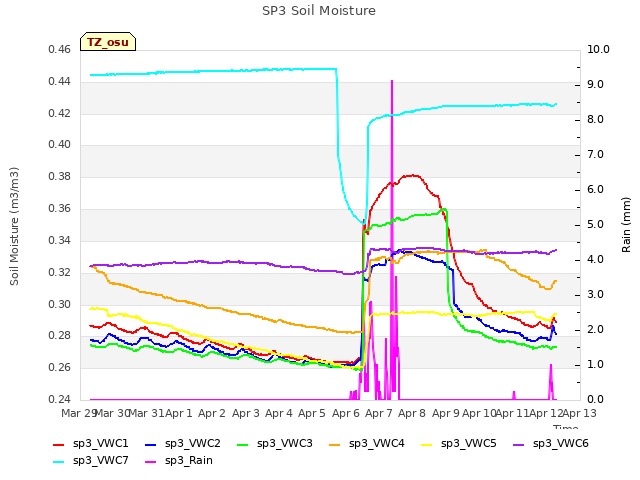Select the sp3_VWC2 legend entry
640x480 pixels.
tap(183, 444)
